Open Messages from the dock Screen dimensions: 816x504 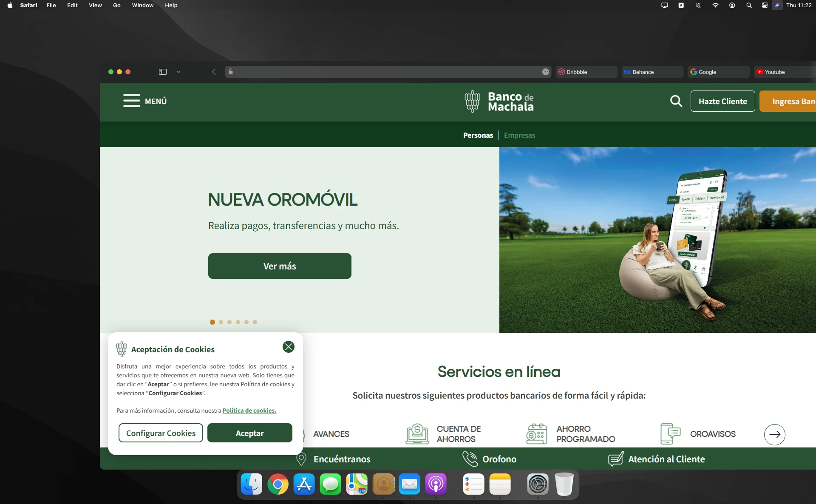331,484
